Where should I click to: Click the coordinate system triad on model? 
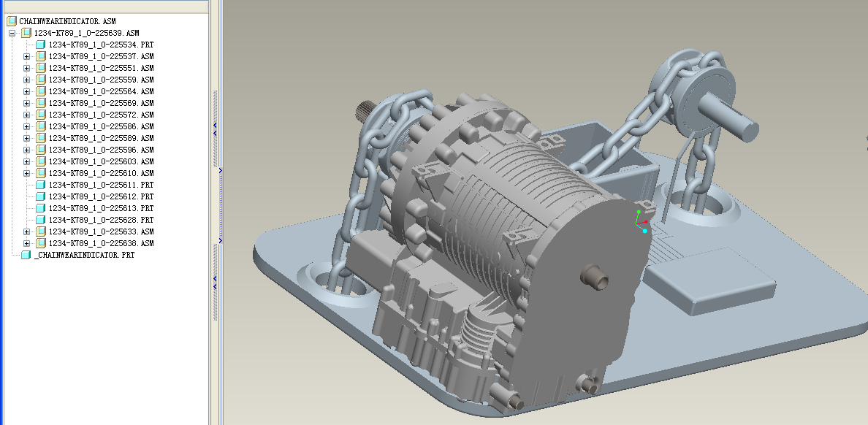point(642,221)
